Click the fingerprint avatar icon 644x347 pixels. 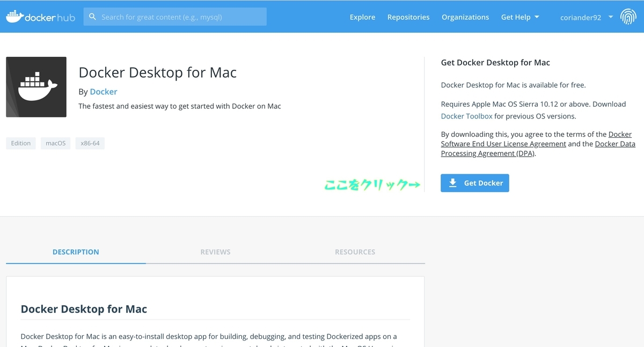click(628, 17)
